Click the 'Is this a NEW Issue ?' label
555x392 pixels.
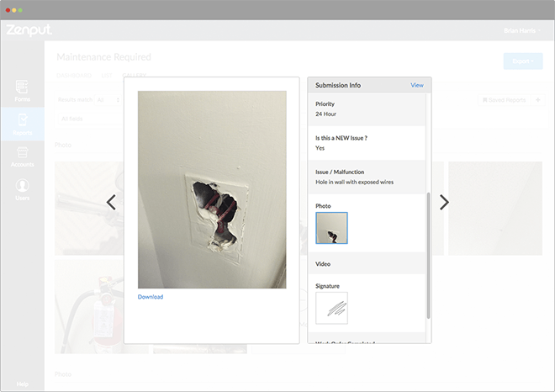point(341,138)
